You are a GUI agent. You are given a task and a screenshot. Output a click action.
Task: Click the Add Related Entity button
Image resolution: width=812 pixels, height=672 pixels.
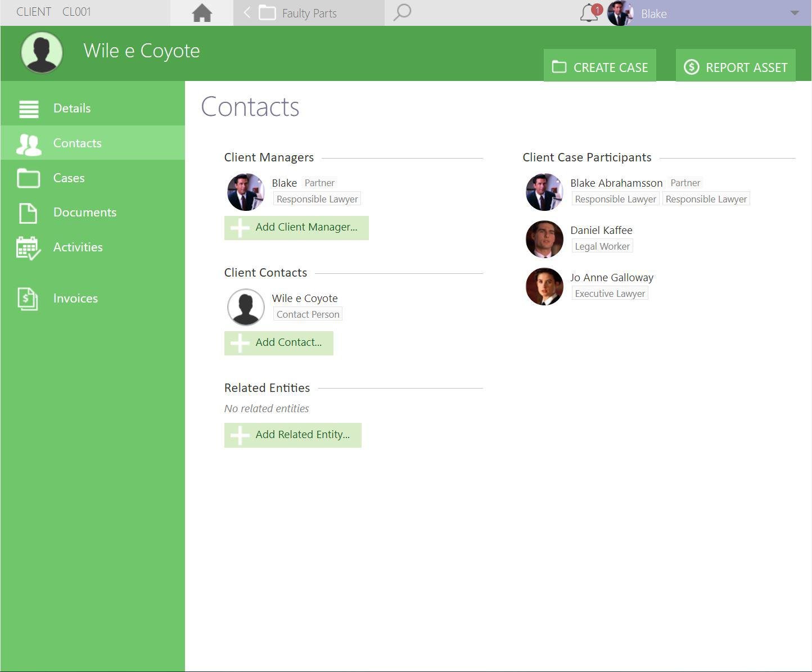tap(293, 435)
